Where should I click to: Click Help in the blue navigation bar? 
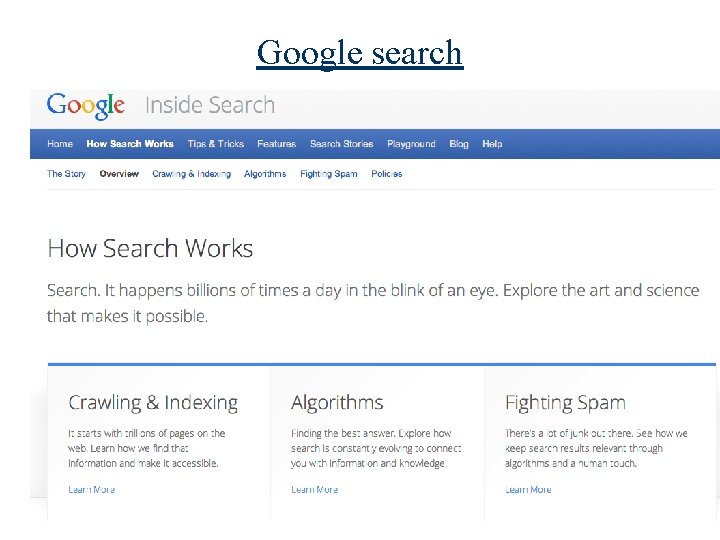pyautogui.click(x=492, y=144)
